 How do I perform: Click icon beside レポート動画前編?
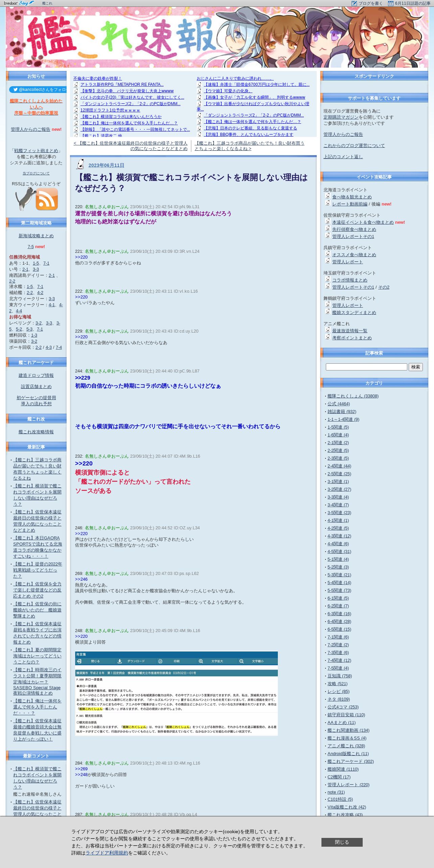pos(328,203)
